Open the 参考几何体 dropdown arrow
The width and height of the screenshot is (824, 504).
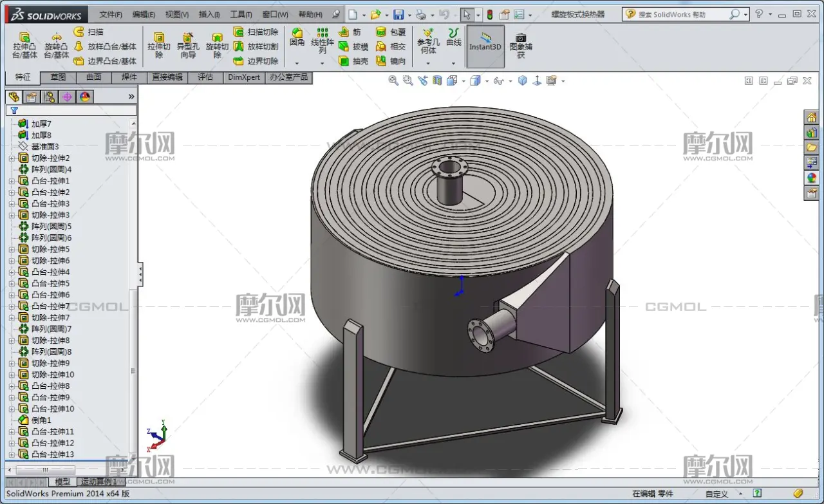pyautogui.click(x=428, y=63)
